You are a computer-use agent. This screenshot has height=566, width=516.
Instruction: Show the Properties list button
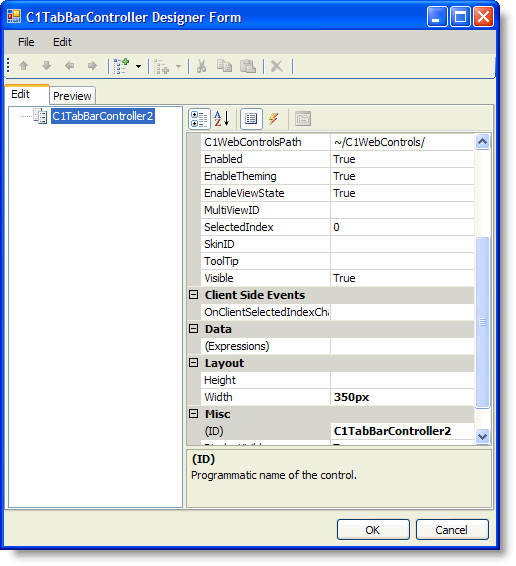[x=251, y=119]
